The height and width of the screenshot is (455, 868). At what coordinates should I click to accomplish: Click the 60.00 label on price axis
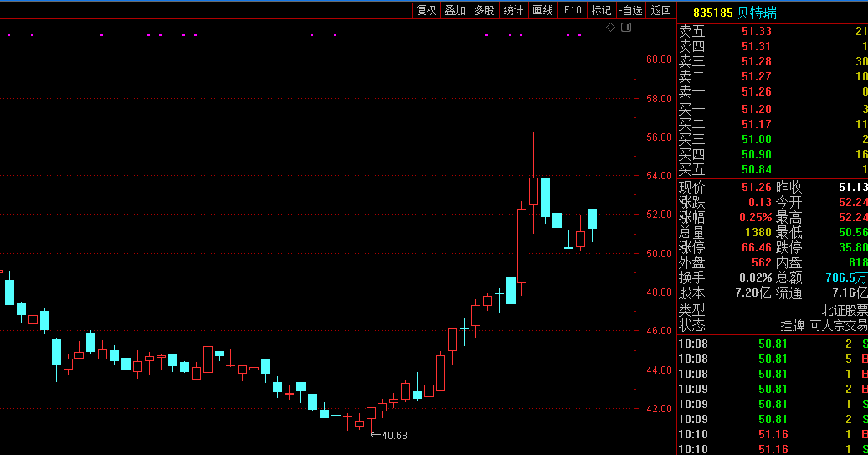click(659, 59)
